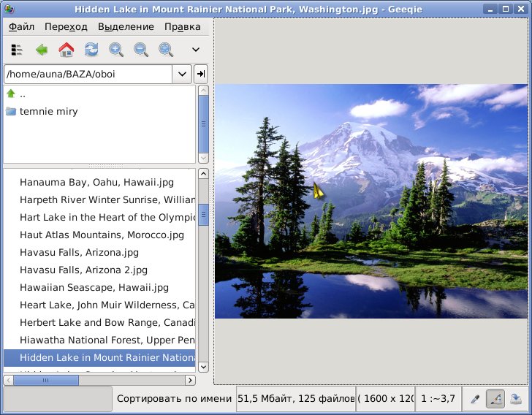532x415 pixels.
Task: Click zoom ratio 1 :~3,7 status
Action: [438, 398]
